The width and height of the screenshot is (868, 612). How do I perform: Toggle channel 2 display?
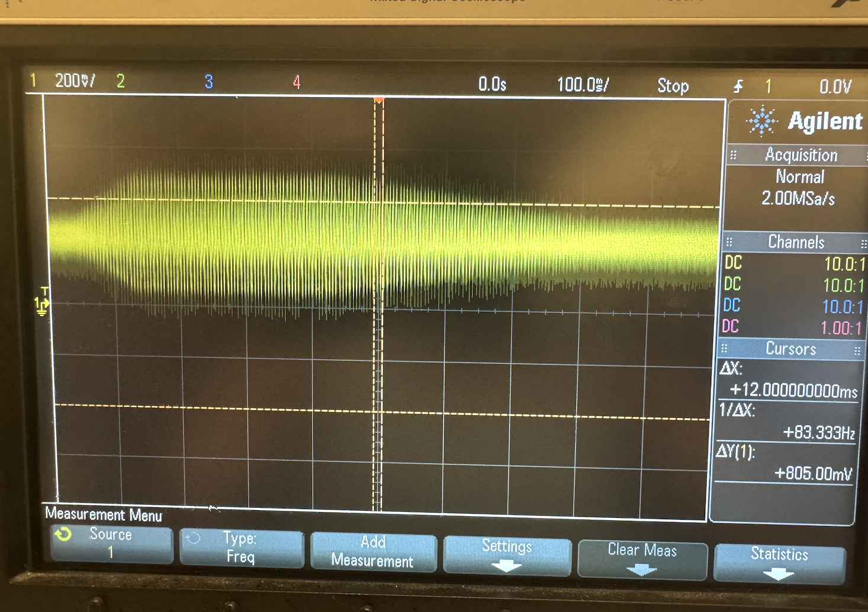tap(121, 79)
